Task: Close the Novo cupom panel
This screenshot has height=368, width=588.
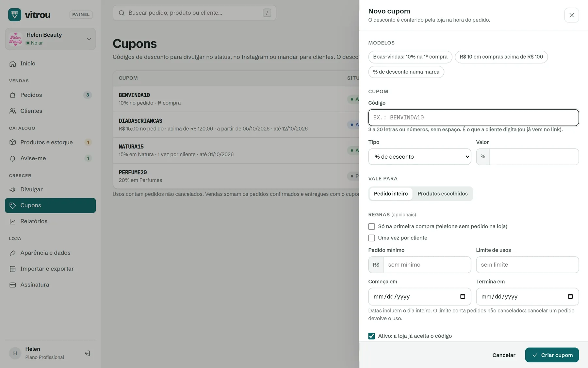Action: point(572,15)
